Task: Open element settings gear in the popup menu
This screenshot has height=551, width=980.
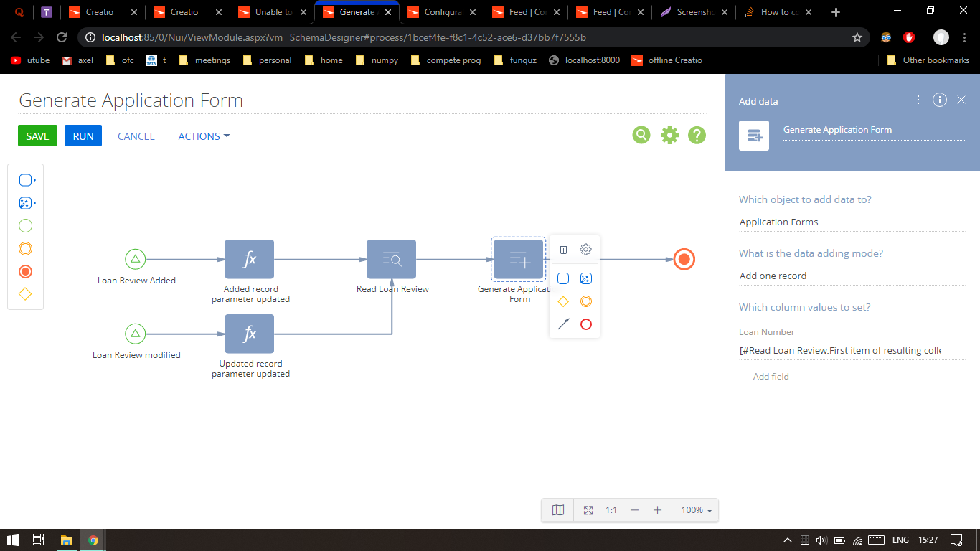Action: pos(586,250)
